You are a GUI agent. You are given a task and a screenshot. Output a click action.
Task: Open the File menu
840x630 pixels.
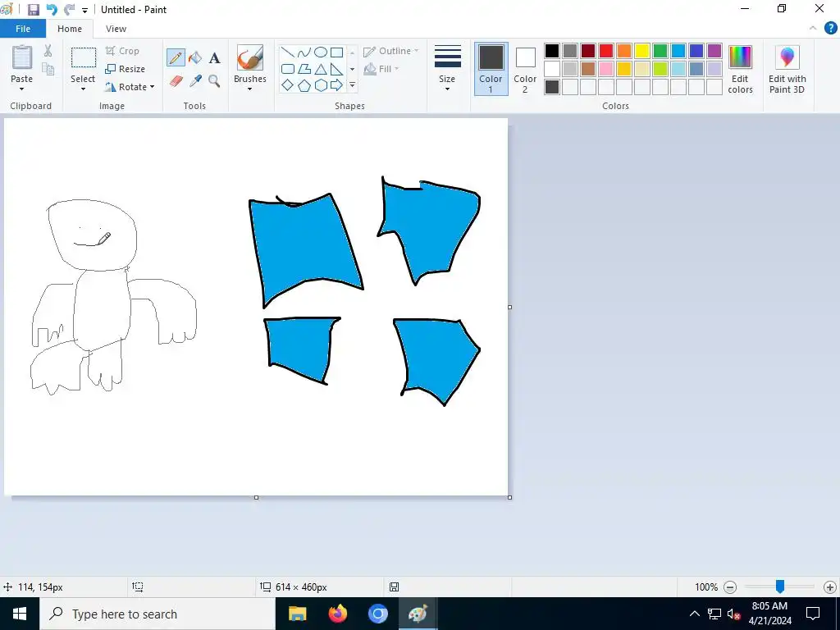click(x=22, y=29)
